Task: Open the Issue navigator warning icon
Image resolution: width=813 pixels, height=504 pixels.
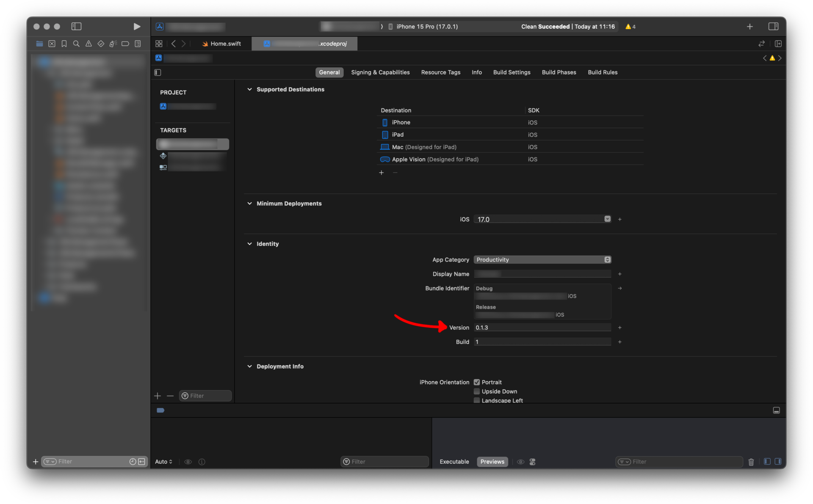Action: click(88, 44)
